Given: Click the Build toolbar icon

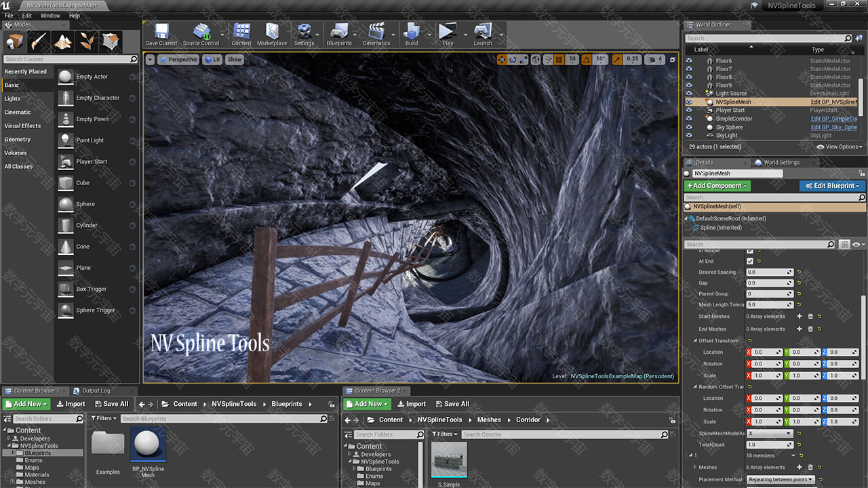Looking at the screenshot, I should pos(412,34).
